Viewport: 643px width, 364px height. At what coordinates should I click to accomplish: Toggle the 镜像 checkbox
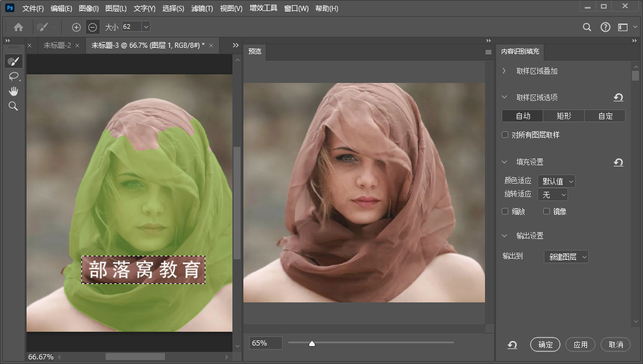click(x=547, y=211)
